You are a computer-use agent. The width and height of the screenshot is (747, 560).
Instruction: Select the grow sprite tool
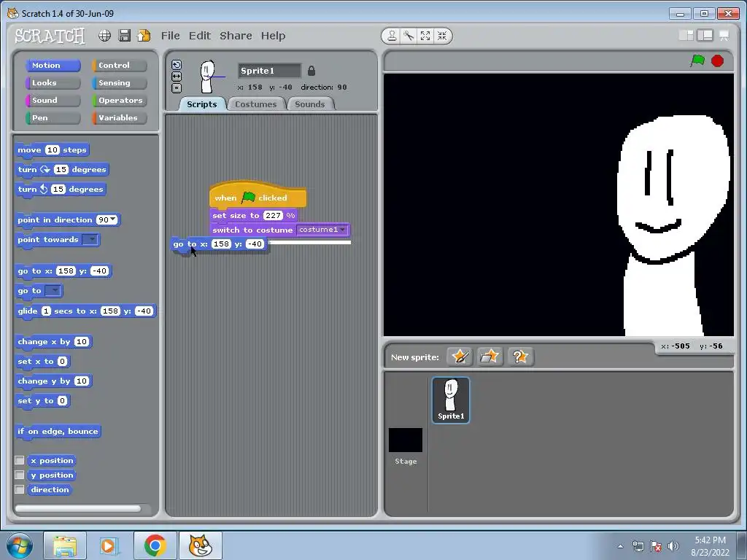[x=425, y=36]
